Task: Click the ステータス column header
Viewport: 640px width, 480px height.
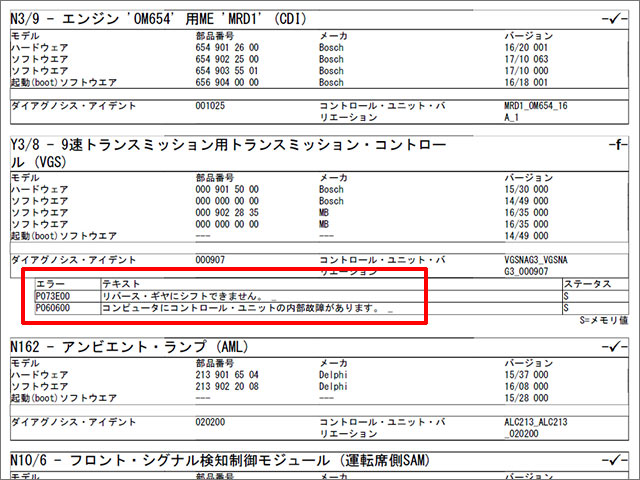Action: click(x=589, y=284)
